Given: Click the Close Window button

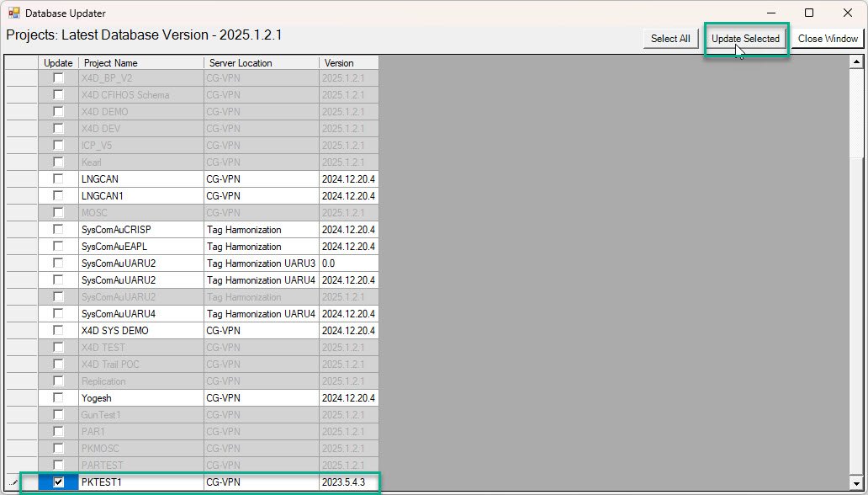Looking at the screenshot, I should (828, 39).
